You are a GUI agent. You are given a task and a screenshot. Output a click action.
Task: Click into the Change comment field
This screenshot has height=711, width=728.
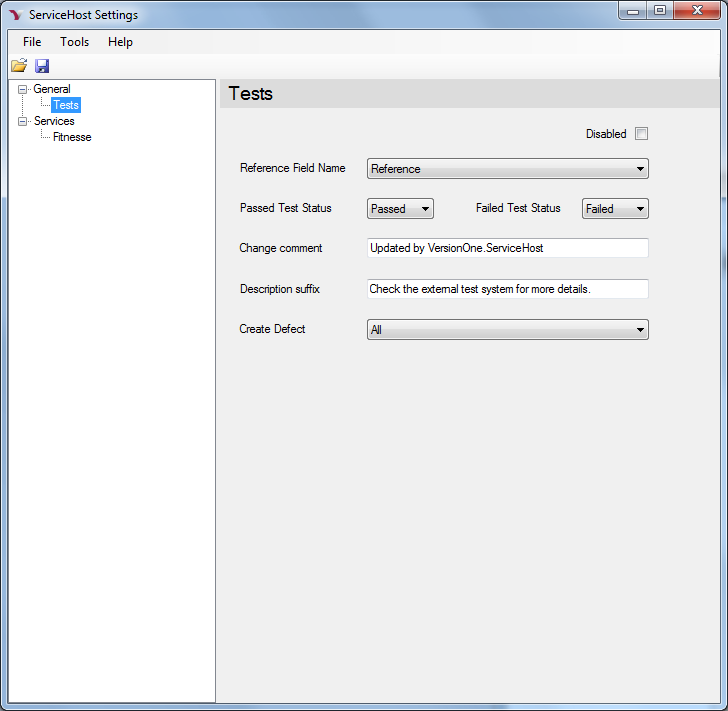[x=507, y=248]
